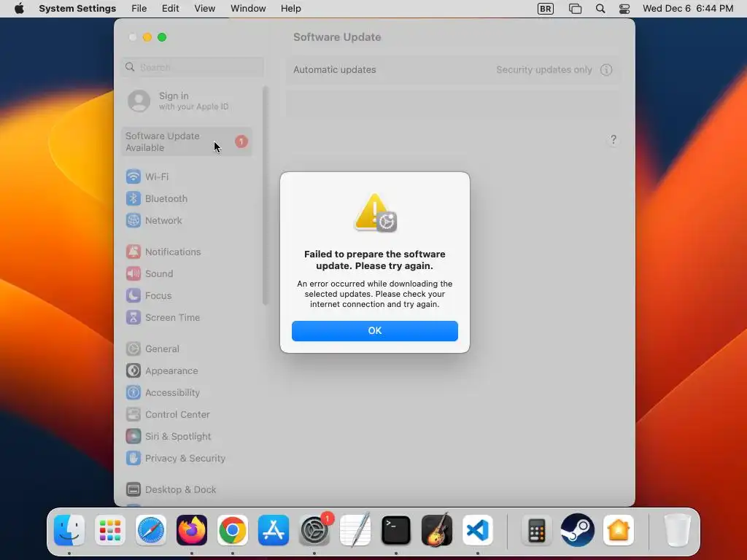The image size is (747, 560).
Task: Open Calculator from the Dock
Action: click(x=536, y=530)
